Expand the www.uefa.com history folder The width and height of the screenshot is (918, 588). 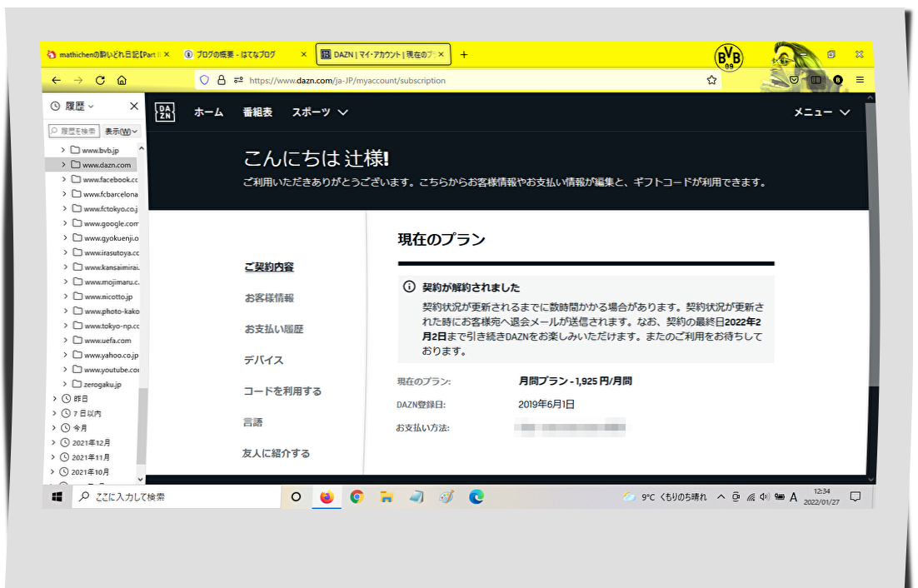65,340
